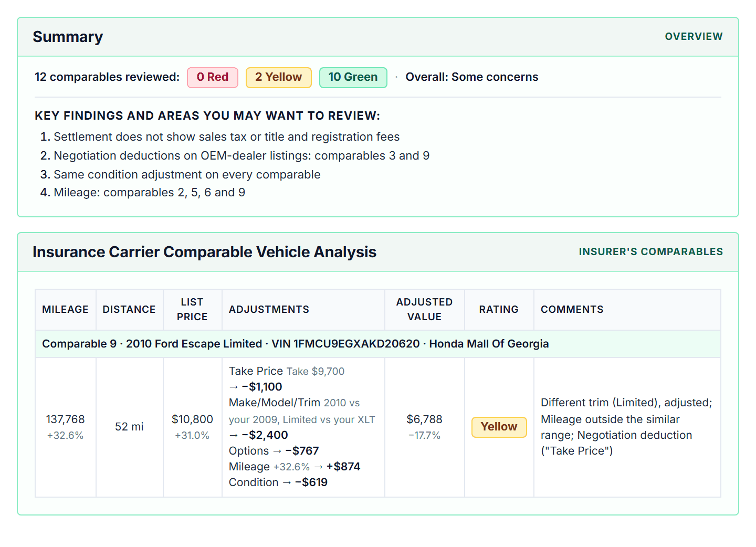
Task: Click the 2 Yellow badge
Action: (x=278, y=77)
